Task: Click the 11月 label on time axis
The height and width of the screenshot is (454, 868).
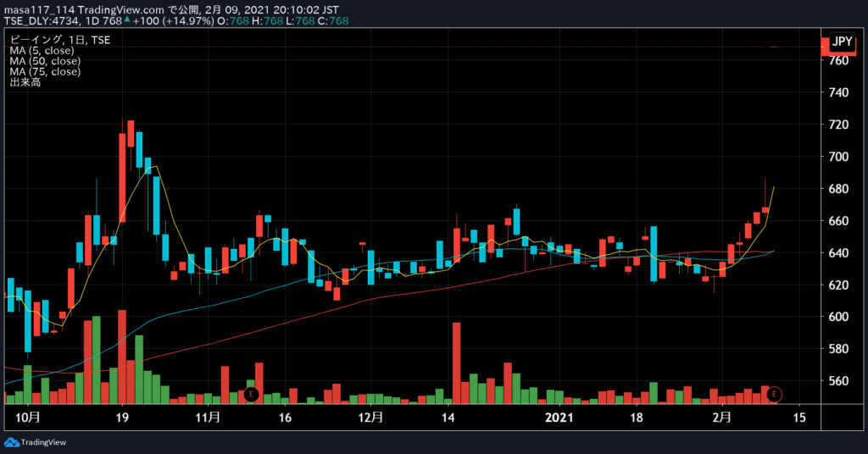Action: (209, 417)
